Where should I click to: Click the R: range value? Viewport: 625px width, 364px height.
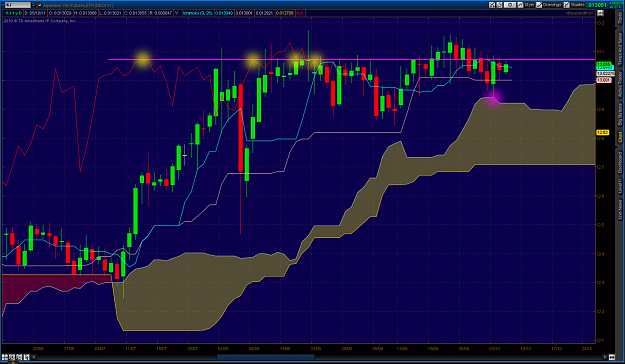pyautogui.click(x=161, y=13)
